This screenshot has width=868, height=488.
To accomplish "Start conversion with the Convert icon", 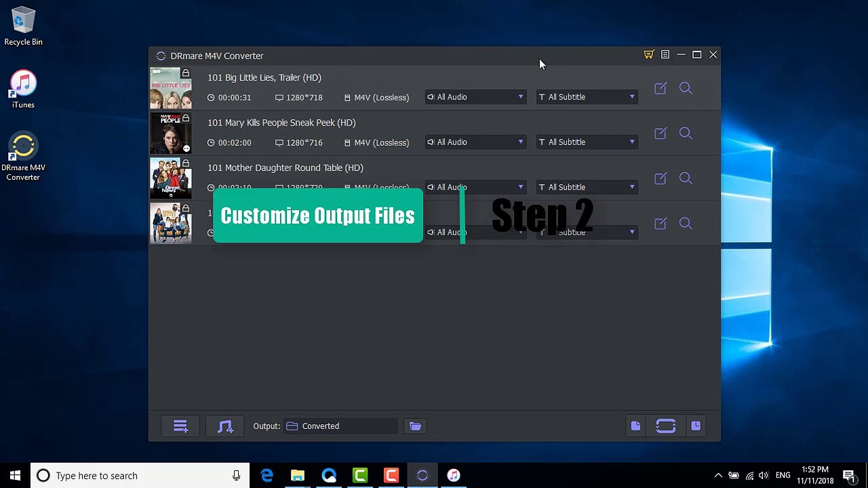I will 666,426.
